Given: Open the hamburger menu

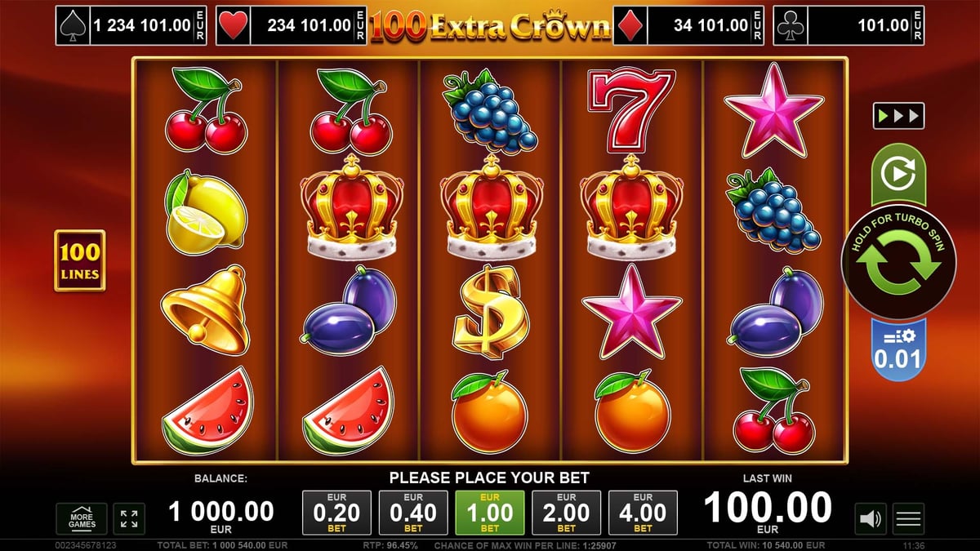Looking at the screenshot, I should click(x=908, y=518).
